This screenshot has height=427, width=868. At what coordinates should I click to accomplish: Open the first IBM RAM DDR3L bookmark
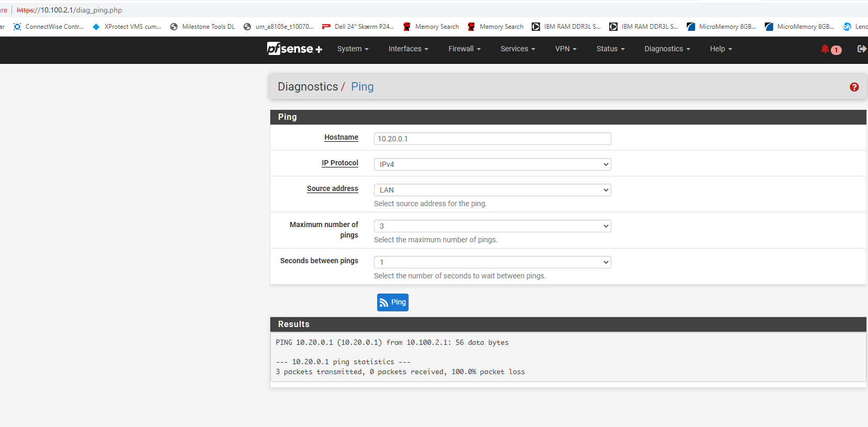coord(566,27)
